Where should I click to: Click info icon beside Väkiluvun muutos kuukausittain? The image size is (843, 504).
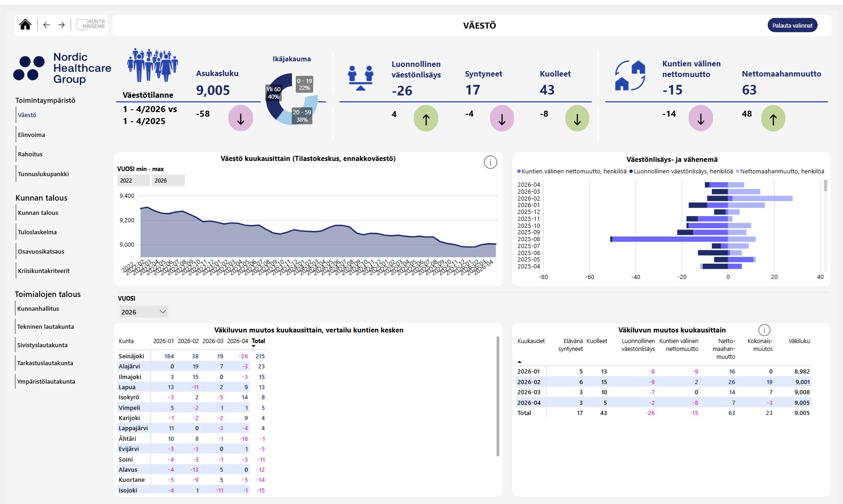point(764,330)
